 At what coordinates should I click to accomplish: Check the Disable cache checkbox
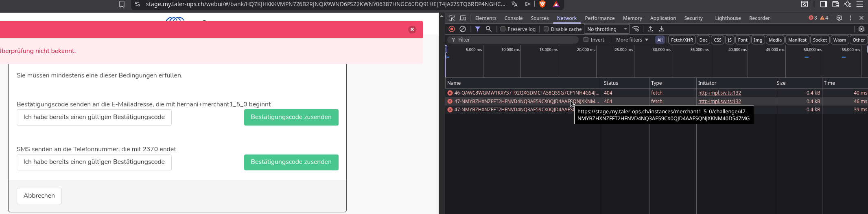(546, 29)
